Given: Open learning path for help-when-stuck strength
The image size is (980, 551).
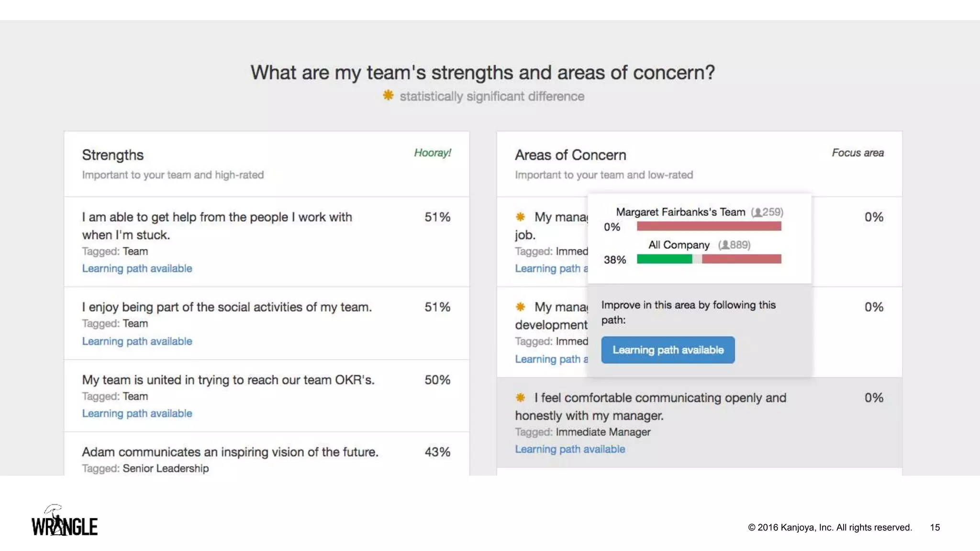Looking at the screenshot, I should pyautogui.click(x=137, y=269).
